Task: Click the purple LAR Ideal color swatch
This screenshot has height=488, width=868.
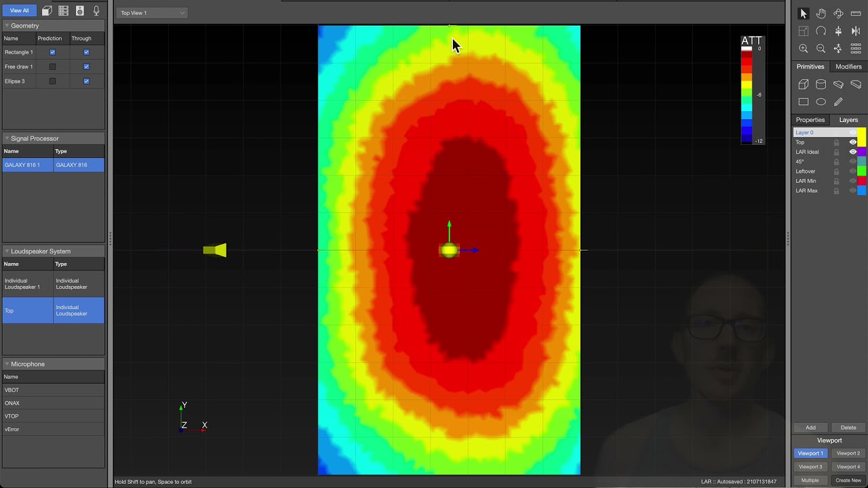Action: 862,152
